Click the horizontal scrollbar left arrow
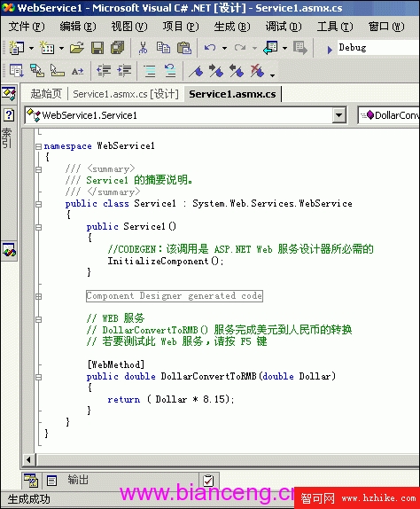420x509 pixels. (28, 459)
